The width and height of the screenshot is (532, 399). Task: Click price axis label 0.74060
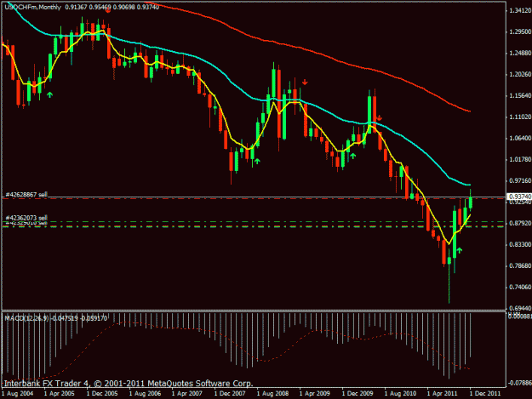click(520, 288)
